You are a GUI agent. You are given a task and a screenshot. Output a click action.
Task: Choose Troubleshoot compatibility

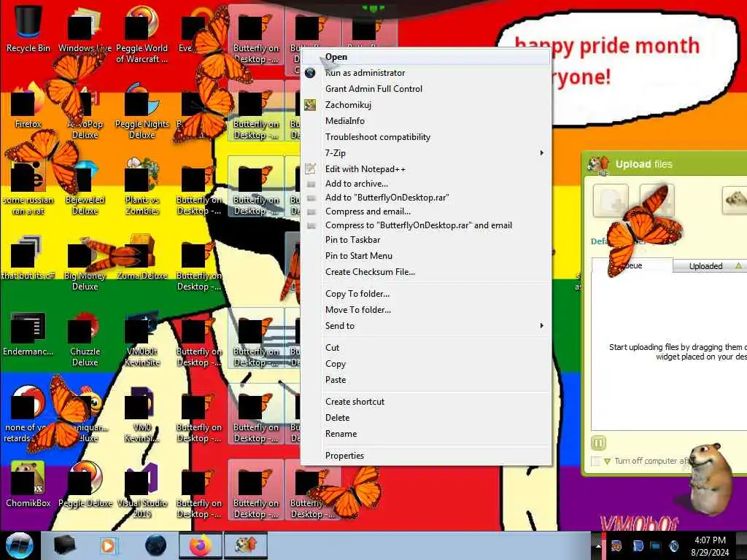point(426,137)
